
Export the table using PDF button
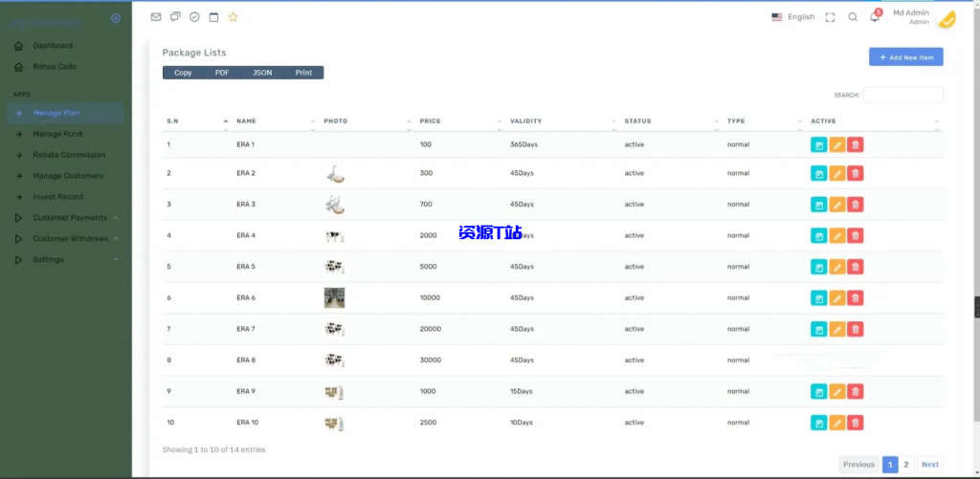(222, 73)
